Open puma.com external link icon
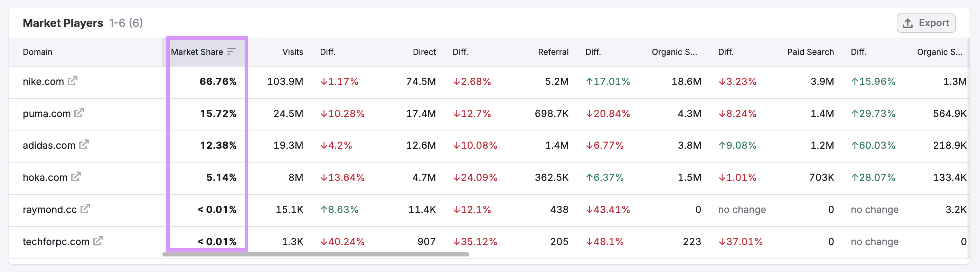The image size is (980, 272). click(79, 113)
